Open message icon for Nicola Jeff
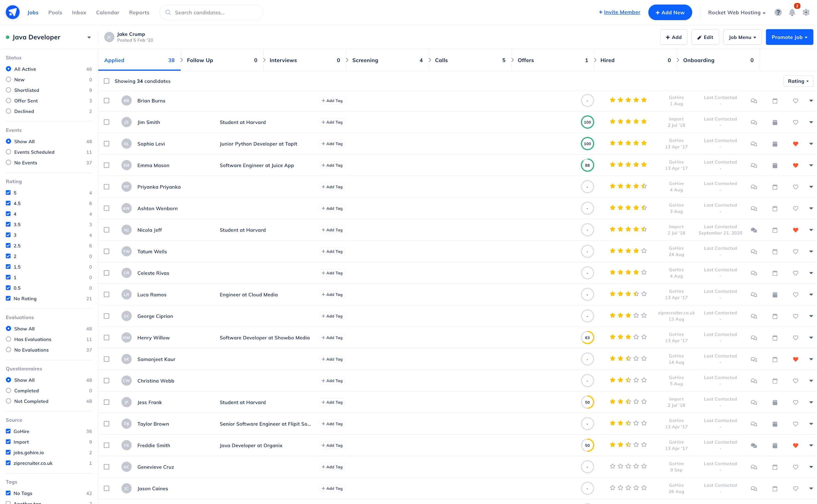The image size is (817, 504). (754, 230)
